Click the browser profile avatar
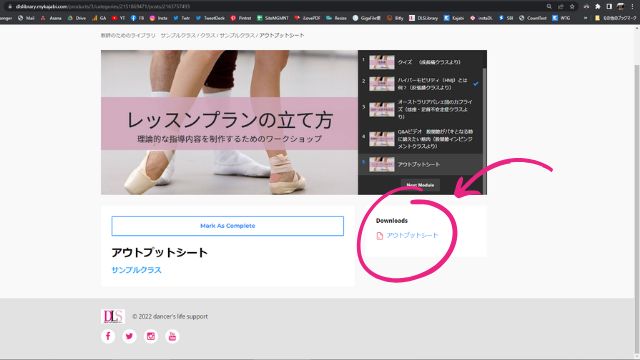640x360 pixels. point(620,7)
